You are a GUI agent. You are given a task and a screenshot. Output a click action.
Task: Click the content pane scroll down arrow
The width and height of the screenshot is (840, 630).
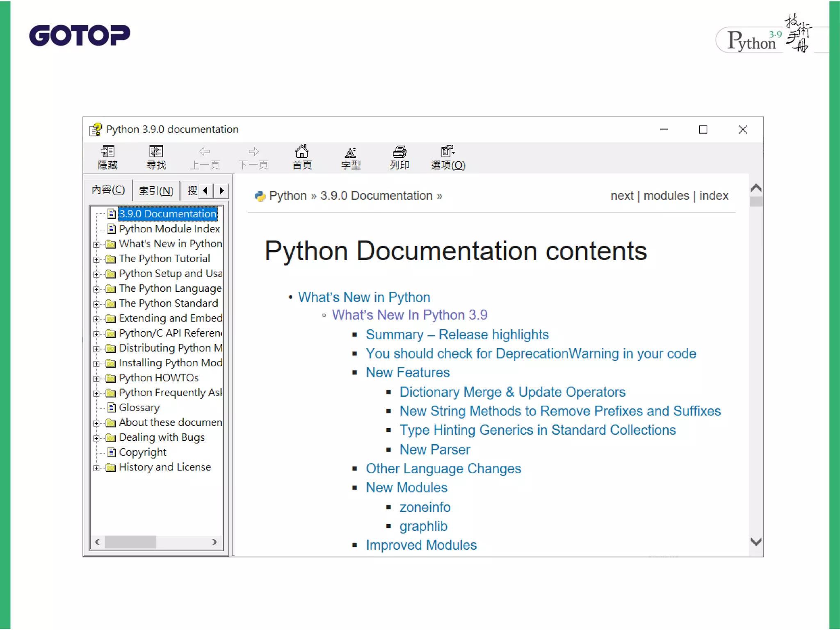point(756,542)
